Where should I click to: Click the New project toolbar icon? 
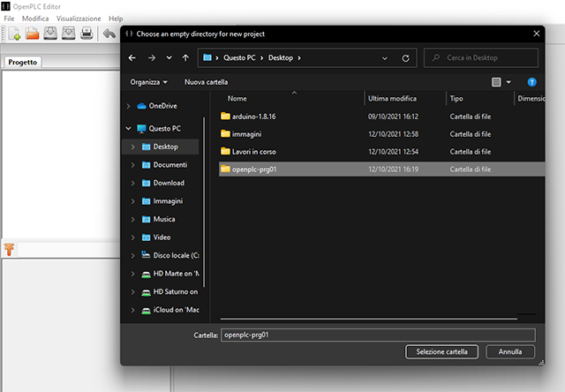point(13,34)
